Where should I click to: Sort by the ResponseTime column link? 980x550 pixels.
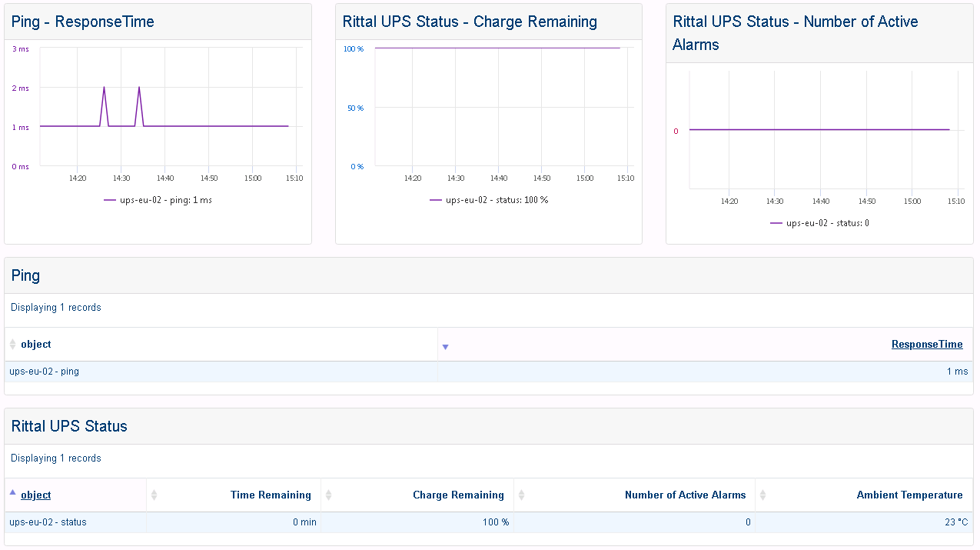pos(926,344)
